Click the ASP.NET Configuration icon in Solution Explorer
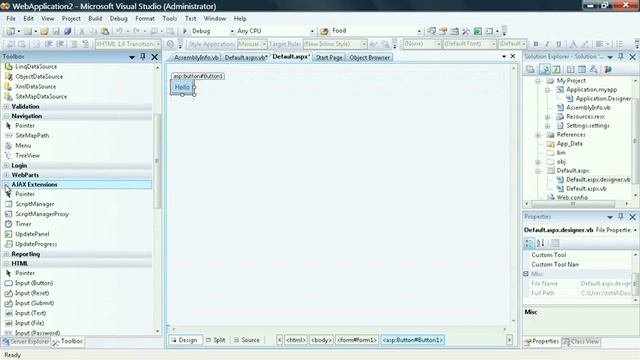Image resolution: width=640 pixels, height=360 pixels. (x=608, y=69)
